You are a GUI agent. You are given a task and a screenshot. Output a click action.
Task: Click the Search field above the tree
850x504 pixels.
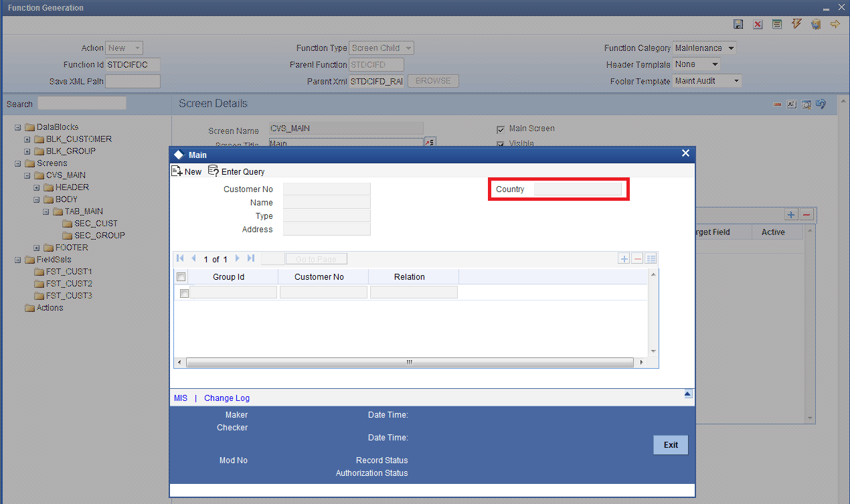[81, 104]
